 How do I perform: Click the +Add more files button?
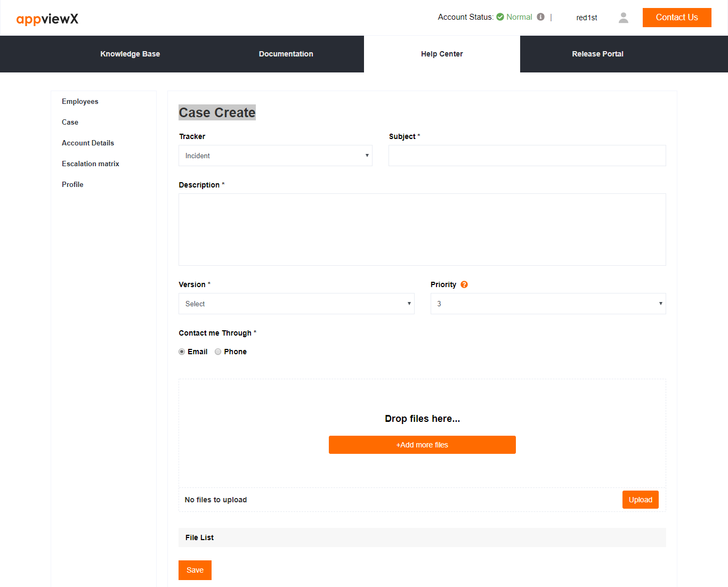click(x=422, y=445)
